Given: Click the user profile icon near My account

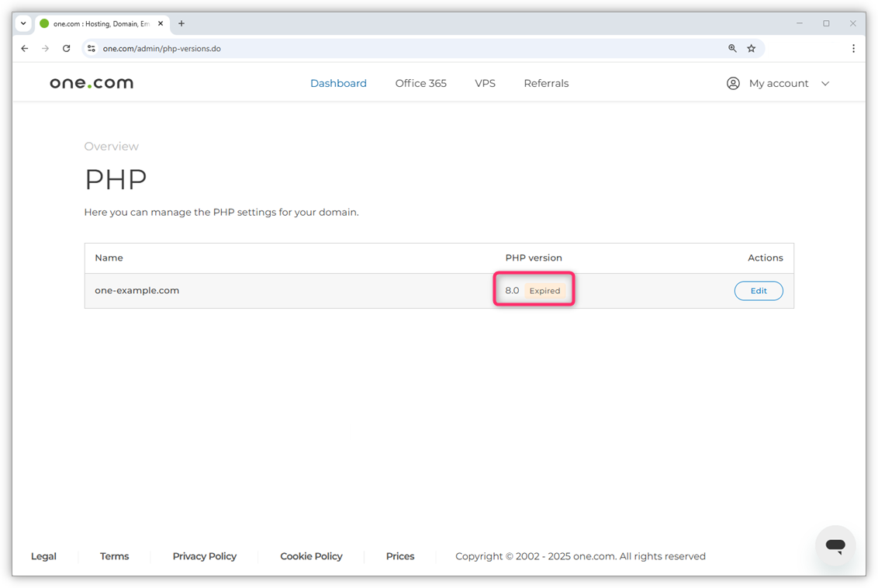Looking at the screenshot, I should [733, 83].
